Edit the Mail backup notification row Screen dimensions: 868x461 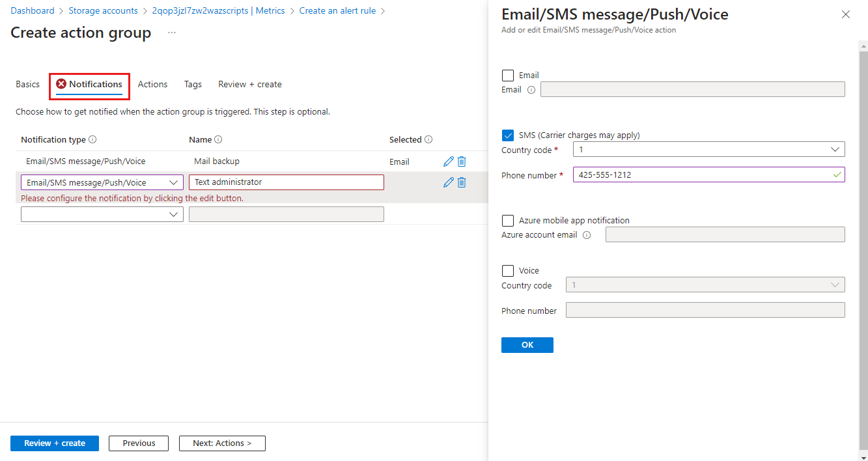(448, 161)
